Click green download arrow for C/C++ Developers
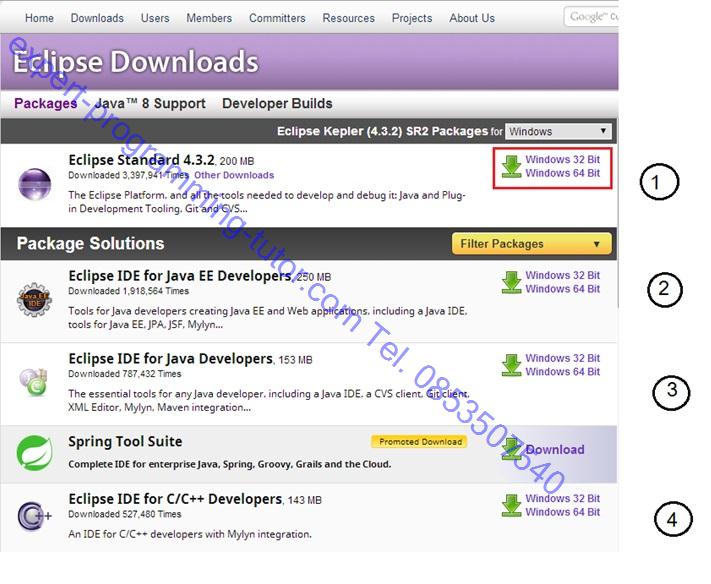 point(511,505)
